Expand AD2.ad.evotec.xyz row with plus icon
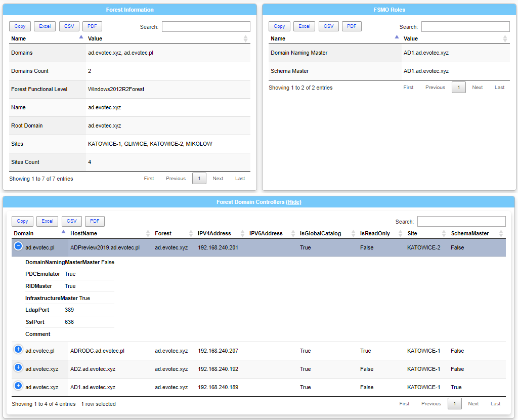518x420 pixels. point(18,369)
